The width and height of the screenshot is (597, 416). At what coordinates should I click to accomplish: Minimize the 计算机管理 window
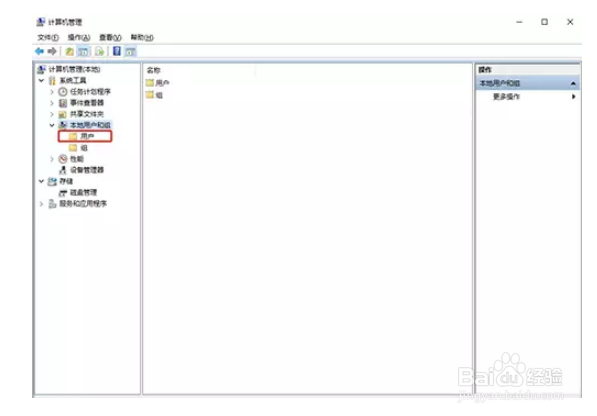click(x=519, y=22)
